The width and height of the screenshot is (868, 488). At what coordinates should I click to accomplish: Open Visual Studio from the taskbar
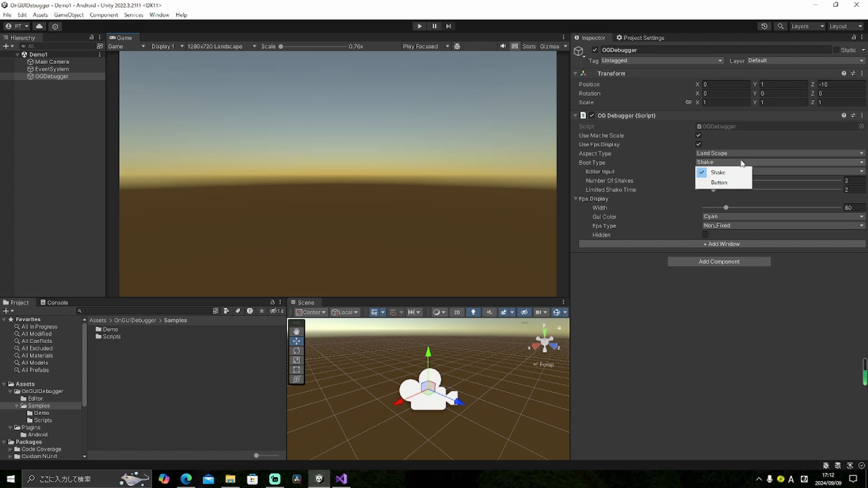point(341,479)
